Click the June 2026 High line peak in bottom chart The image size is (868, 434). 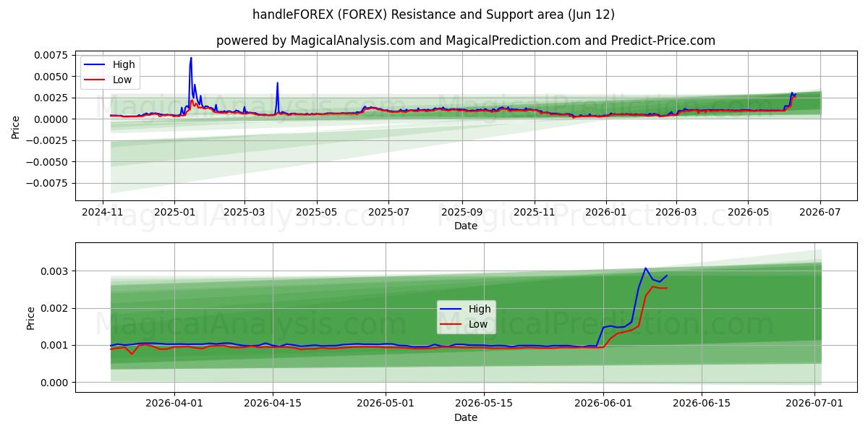point(646,268)
